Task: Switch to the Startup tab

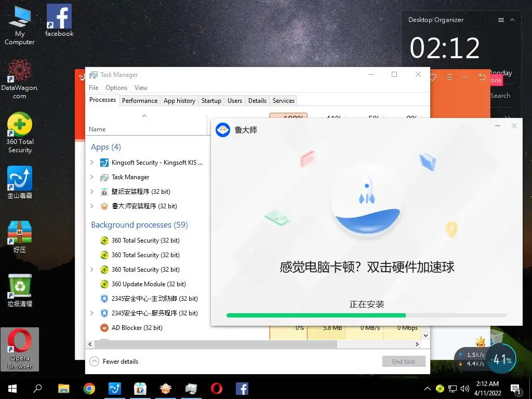Action: pos(211,101)
